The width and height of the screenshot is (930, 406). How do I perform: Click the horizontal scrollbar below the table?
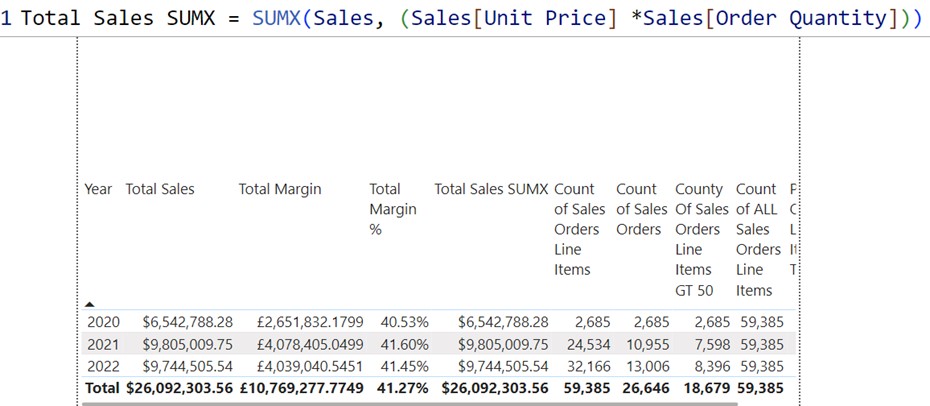(x=400, y=403)
